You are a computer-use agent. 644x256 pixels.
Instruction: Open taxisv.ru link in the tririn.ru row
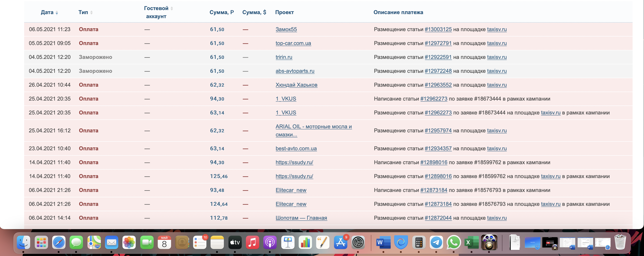[497, 57]
